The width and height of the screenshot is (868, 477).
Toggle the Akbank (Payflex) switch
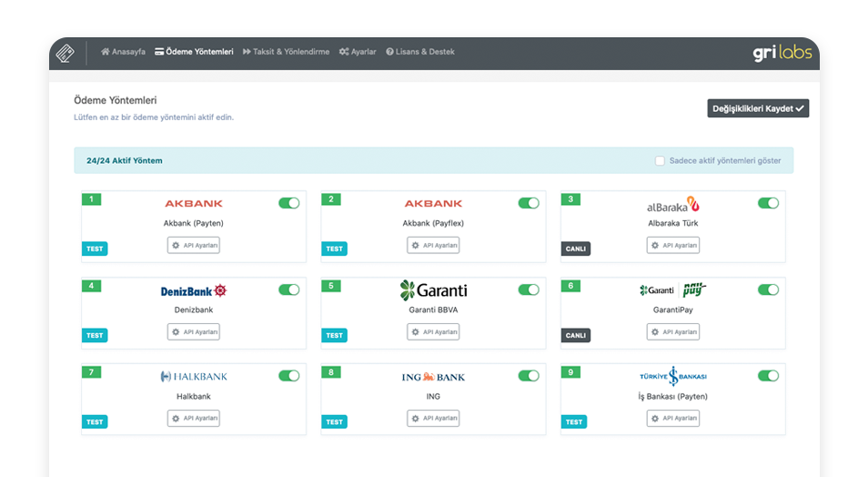coord(529,203)
